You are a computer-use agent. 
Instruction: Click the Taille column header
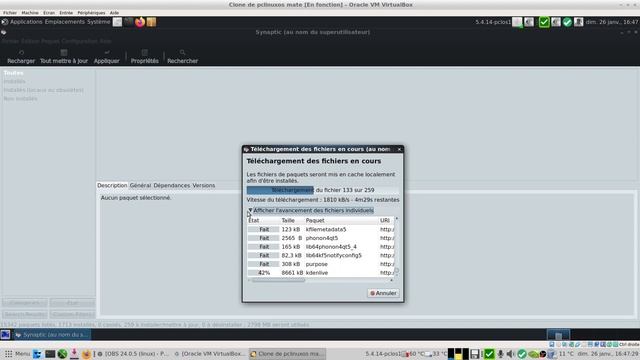click(292, 220)
